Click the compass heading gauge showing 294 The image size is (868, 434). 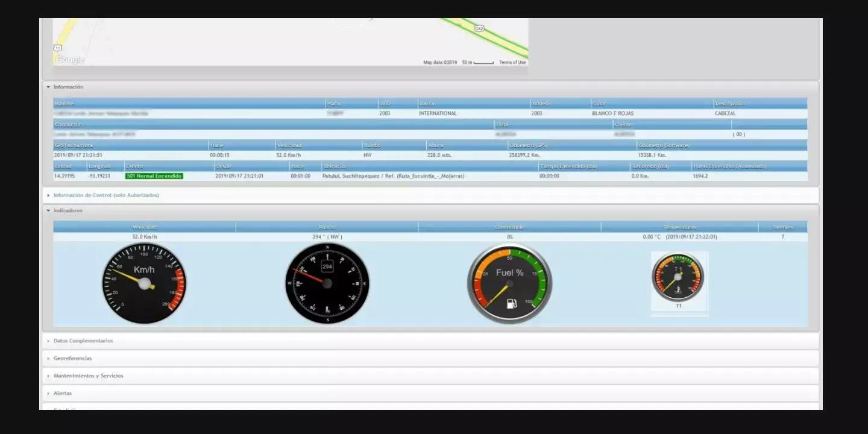coord(327,283)
